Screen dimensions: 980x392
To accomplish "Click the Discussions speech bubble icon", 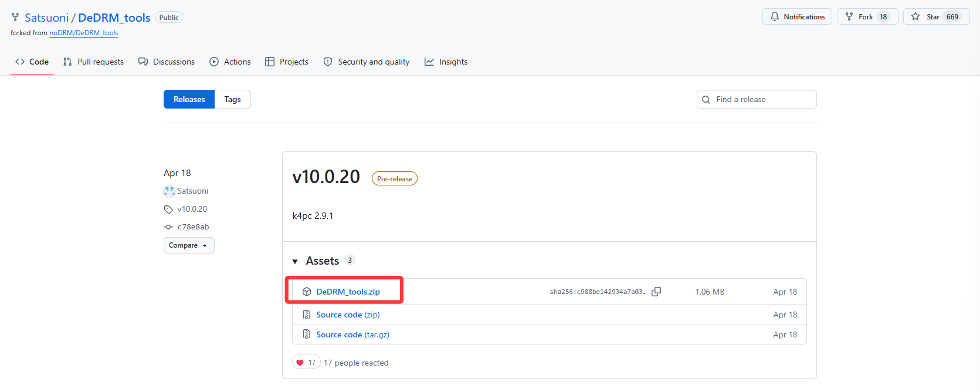I will point(143,62).
